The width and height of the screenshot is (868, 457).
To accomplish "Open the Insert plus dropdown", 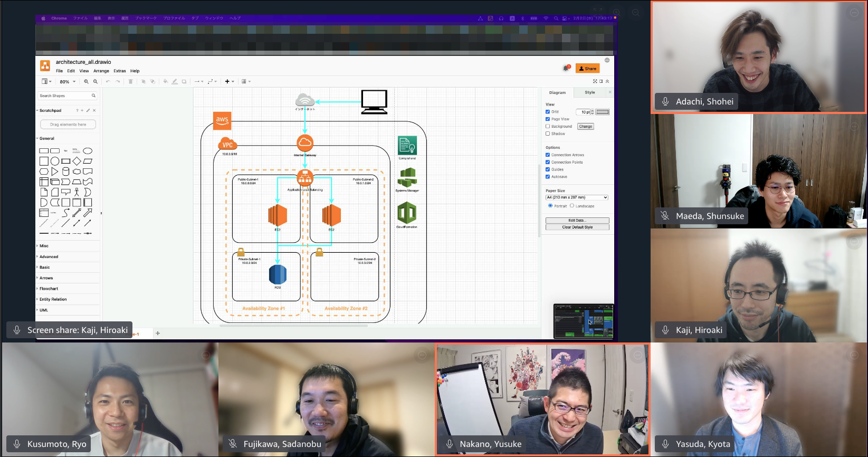I will click(230, 81).
